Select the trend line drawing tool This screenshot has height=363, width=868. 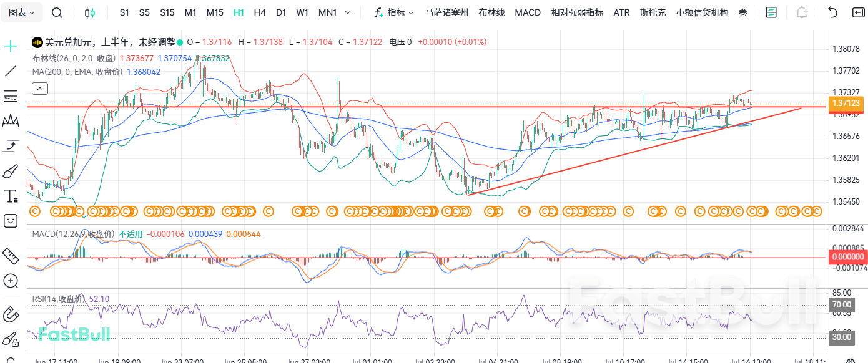point(10,71)
